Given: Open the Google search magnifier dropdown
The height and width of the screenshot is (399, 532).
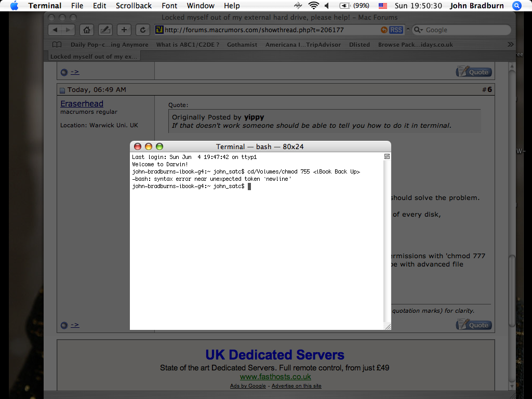Looking at the screenshot, I should (x=418, y=30).
